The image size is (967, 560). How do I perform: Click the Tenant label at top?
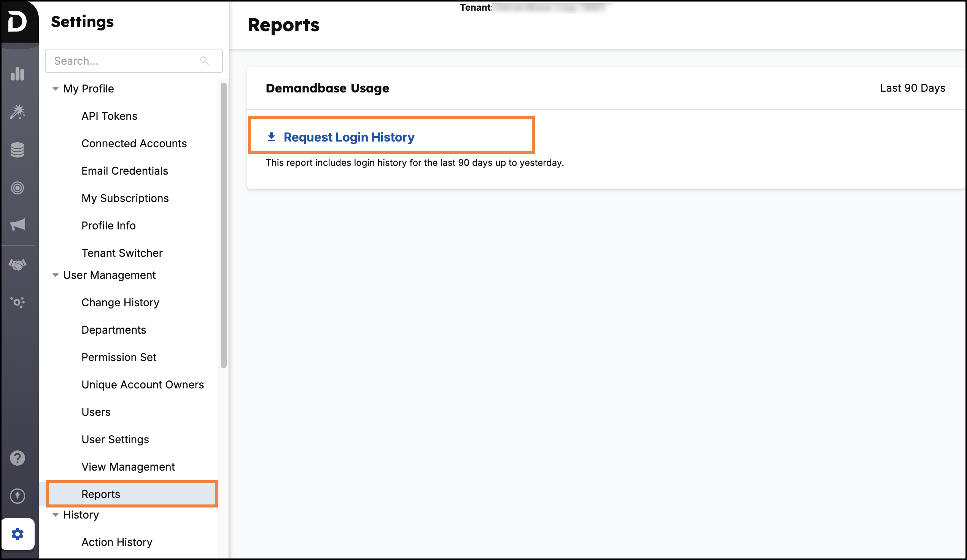click(476, 7)
